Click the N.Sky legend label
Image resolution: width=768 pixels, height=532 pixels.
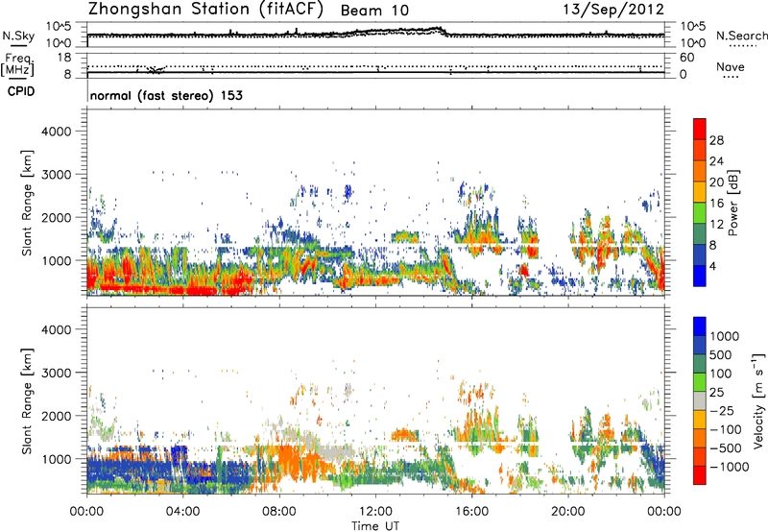pos(19,36)
